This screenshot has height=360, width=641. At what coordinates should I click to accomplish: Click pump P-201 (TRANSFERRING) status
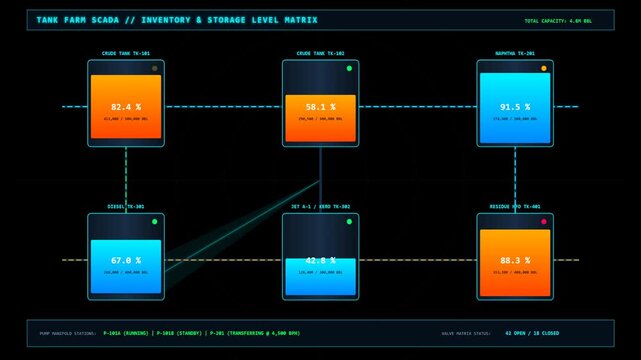click(x=255, y=333)
